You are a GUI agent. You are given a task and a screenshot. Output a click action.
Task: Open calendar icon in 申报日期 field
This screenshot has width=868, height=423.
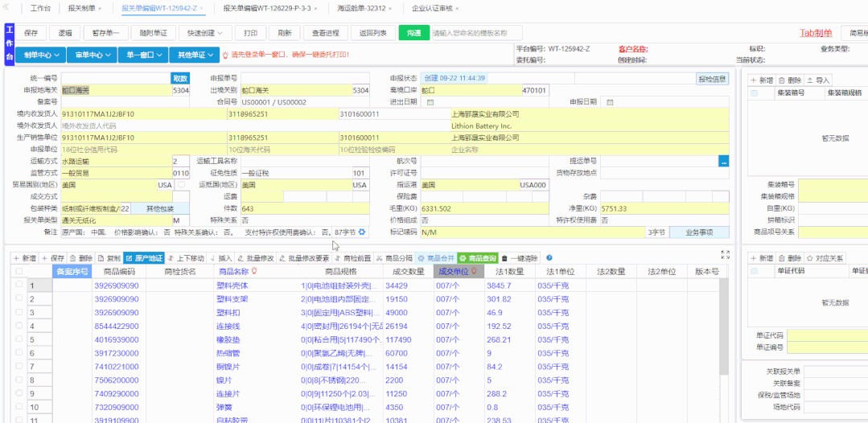[x=610, y=102]
